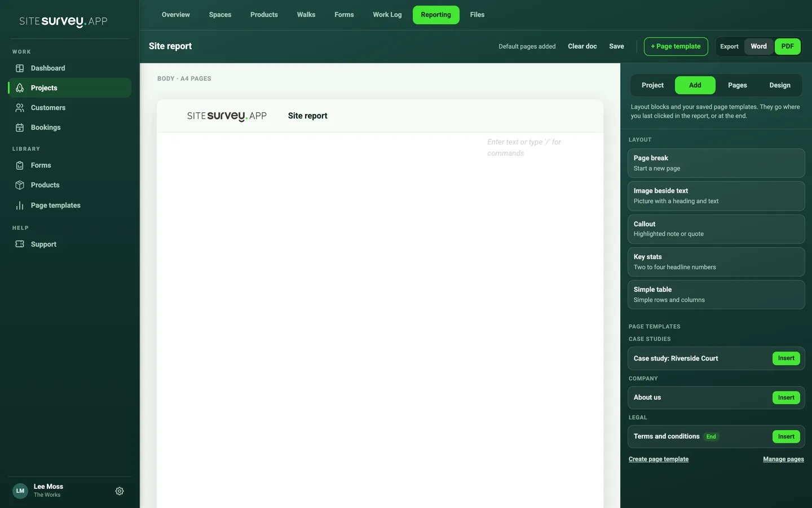The height and width of the screenshot is (508, 812).
Task: Open the Design panel tab
Action: click(x=780, y=85)
